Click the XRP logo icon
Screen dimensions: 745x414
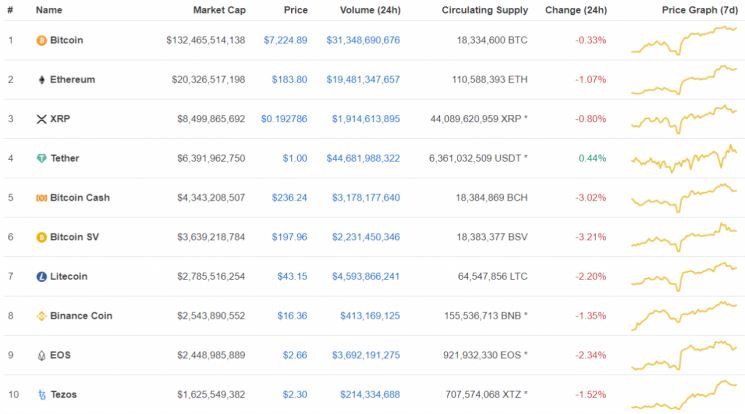41,119
